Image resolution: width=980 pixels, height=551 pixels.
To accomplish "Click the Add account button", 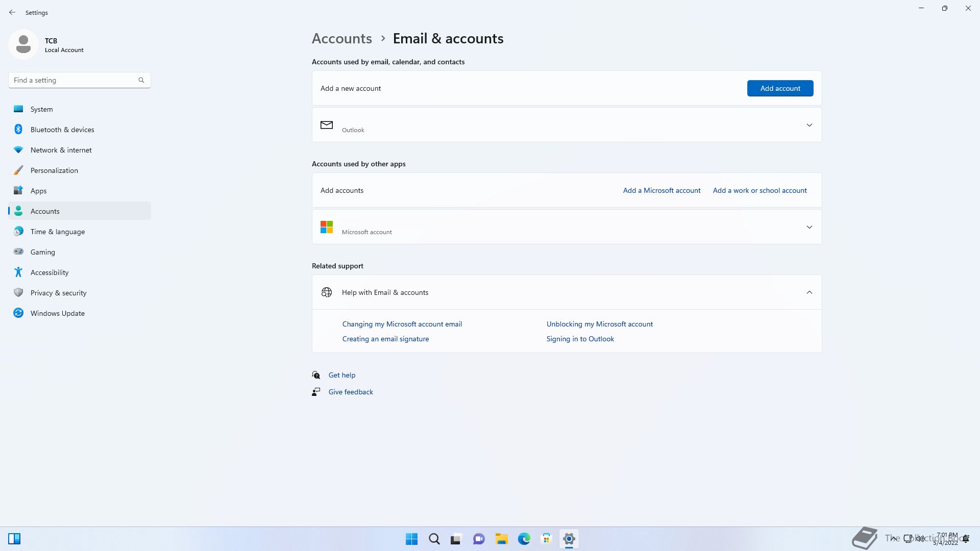I will [780, 88].
